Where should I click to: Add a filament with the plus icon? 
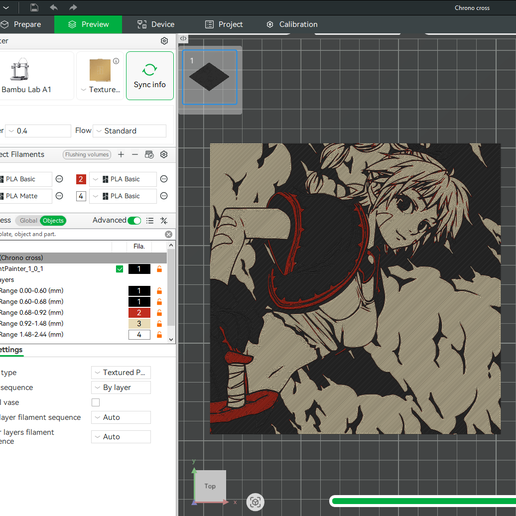coord(121,155)
